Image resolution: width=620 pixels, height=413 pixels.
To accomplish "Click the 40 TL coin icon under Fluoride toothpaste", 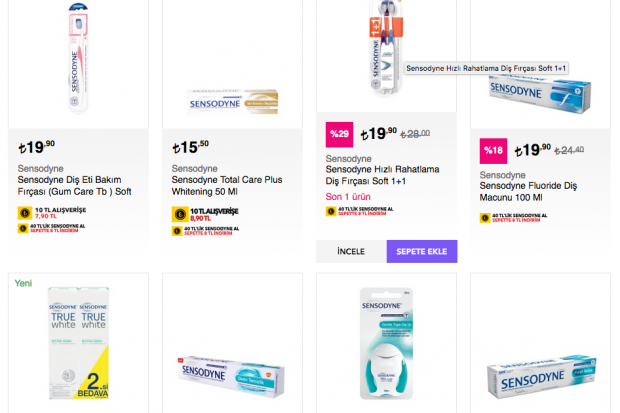I will tap(485, 216).
